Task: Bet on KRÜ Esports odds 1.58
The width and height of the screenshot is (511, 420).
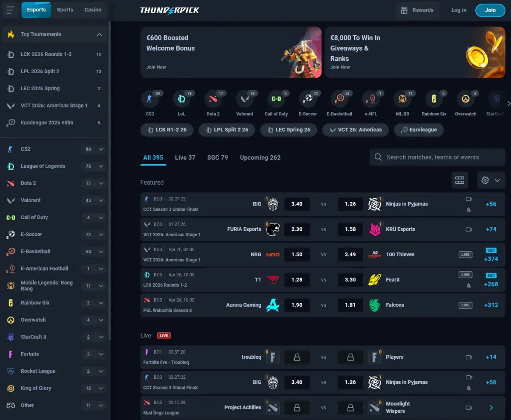Action: click(350, 229)
